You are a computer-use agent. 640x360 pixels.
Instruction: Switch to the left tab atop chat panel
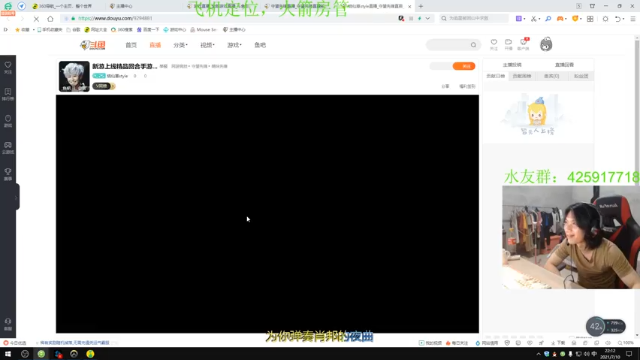pyautogui.click(x=512, y=65)
